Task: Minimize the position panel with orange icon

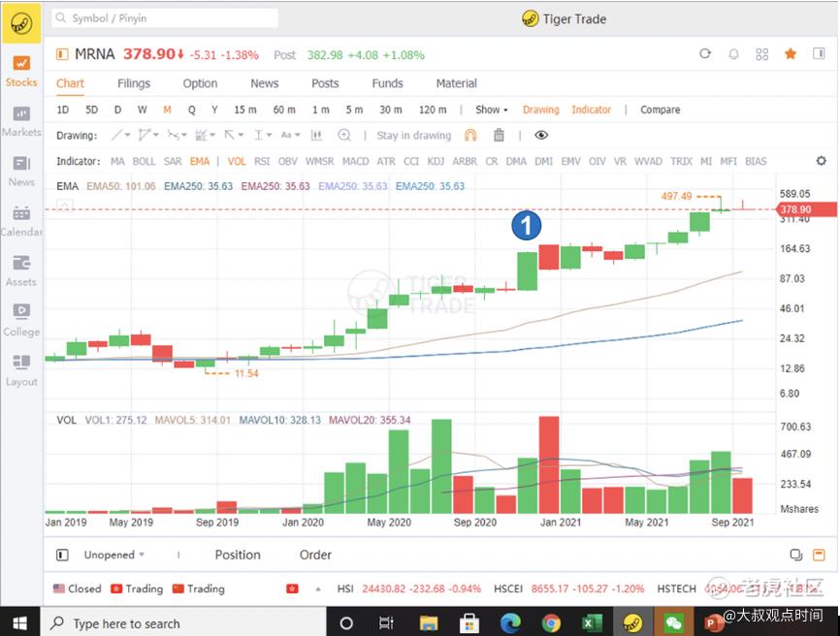Action: (819, 555)
